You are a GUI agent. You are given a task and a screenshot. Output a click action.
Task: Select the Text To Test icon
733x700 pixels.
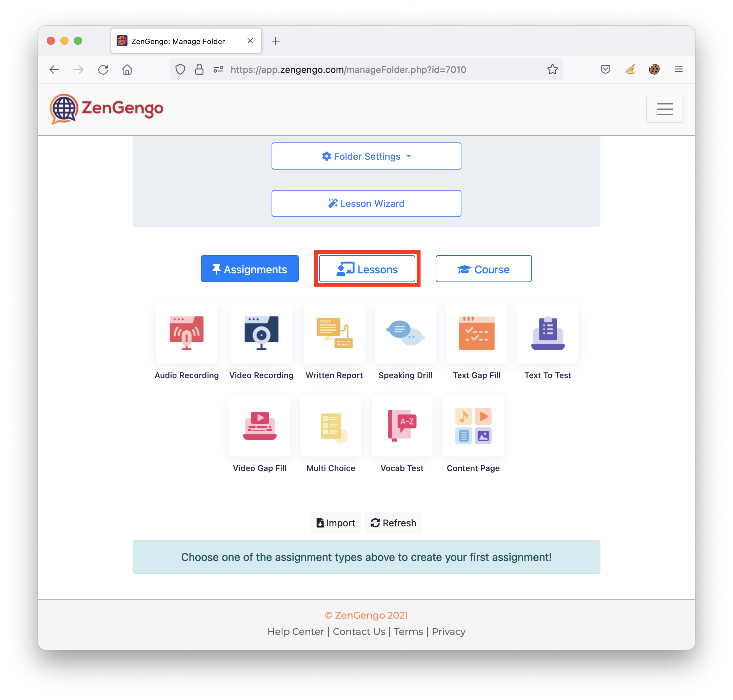pos(548,333)
